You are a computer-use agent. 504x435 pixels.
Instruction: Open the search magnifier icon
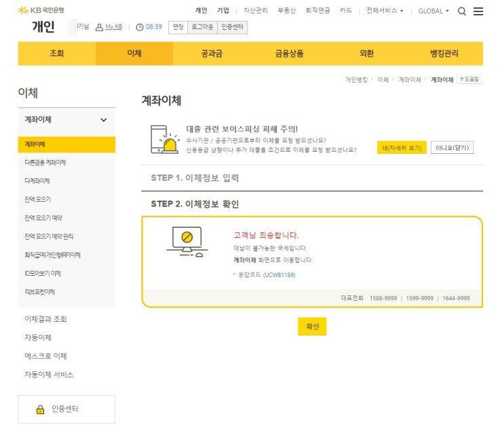pos(462,12)
